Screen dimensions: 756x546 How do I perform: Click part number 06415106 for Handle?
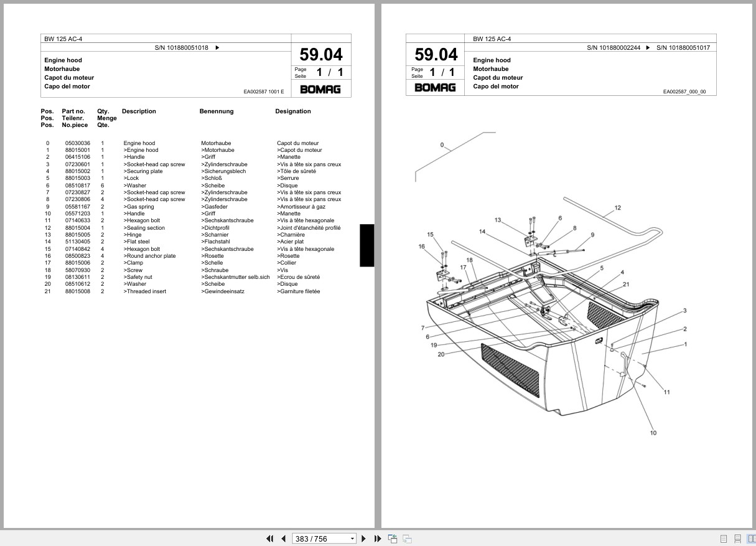pos(78,157)
